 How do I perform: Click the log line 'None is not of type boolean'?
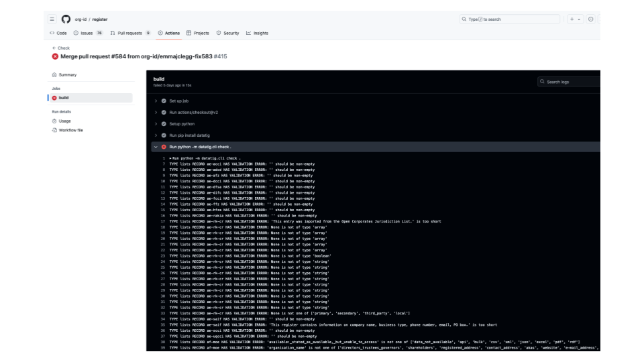(250, 256)
